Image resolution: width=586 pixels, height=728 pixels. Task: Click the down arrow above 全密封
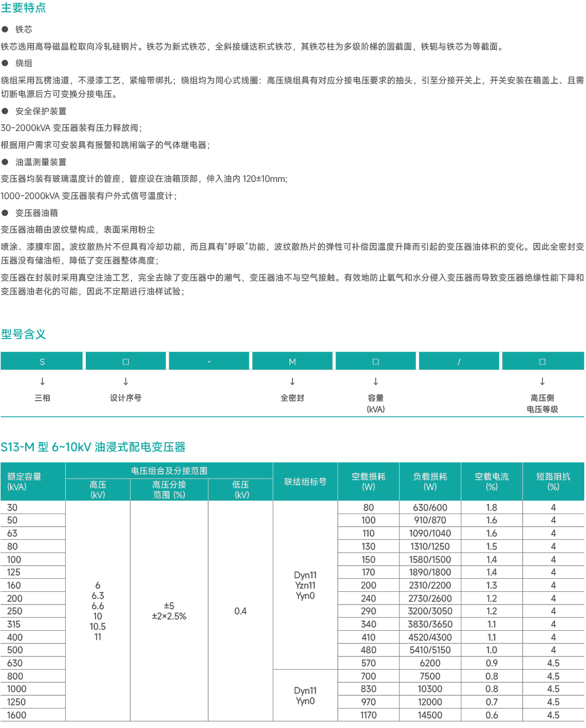292,381
